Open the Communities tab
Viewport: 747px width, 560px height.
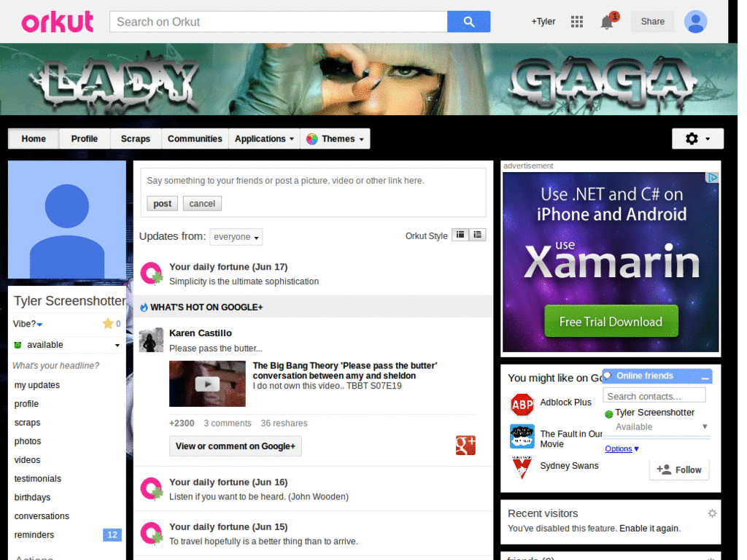(195, 139)
